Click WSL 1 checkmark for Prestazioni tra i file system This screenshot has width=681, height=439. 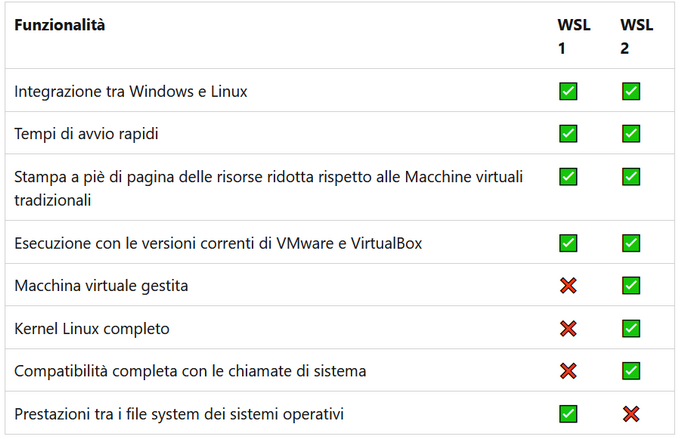(568, 414)
